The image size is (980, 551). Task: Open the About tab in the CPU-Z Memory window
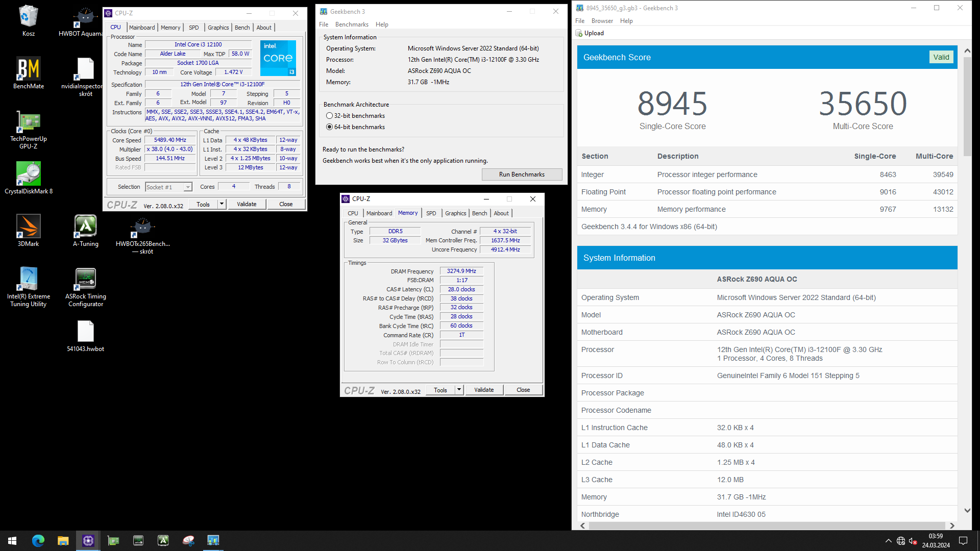[x=501, y=213]
